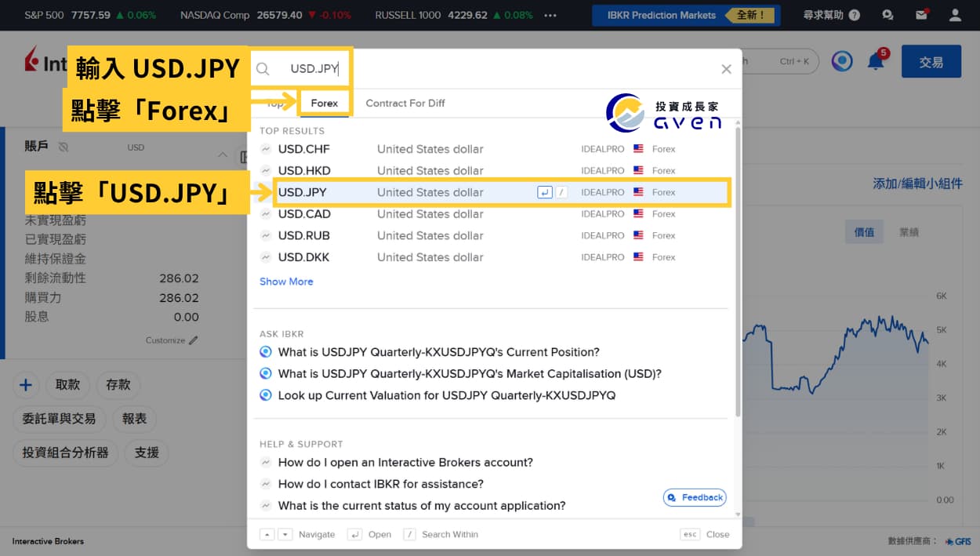
Task: Click the results scrollbar in search dialog
Action: tap(737, 271)
